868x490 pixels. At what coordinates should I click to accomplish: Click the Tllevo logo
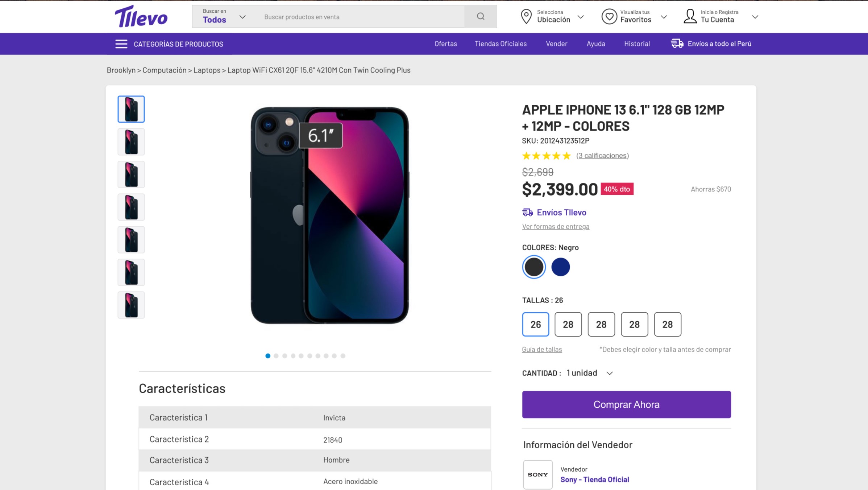(x=141, y=16)
